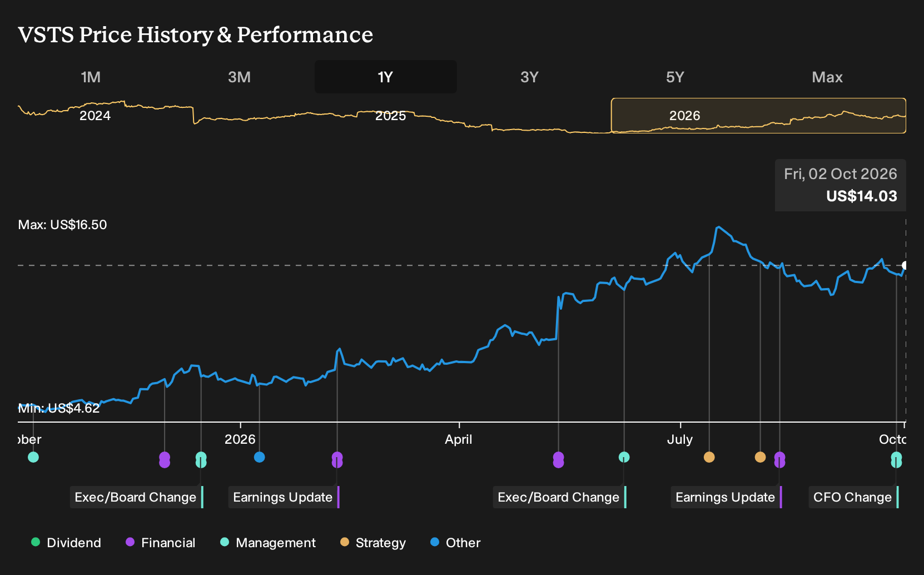Image resolution: width=924 pixels, height=575 pixels.
Task: Click teal Management marker at October 2026
Action: tap(896, 460)
